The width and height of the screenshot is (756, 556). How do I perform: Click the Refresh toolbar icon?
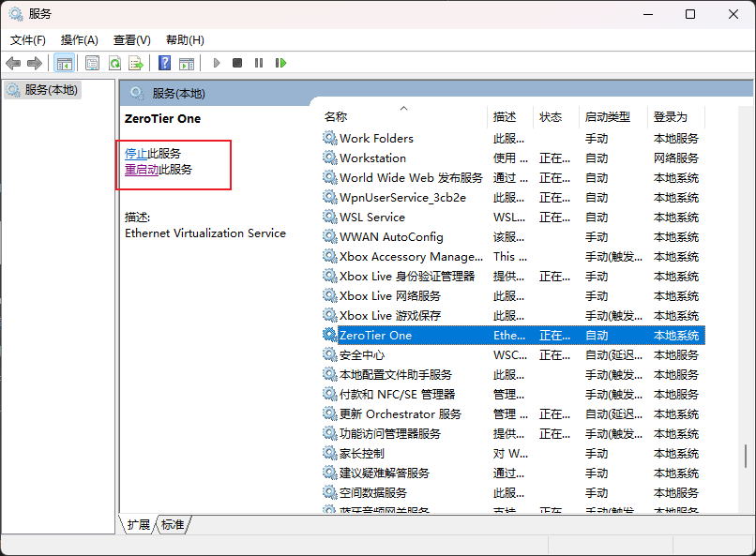(114, 63)
